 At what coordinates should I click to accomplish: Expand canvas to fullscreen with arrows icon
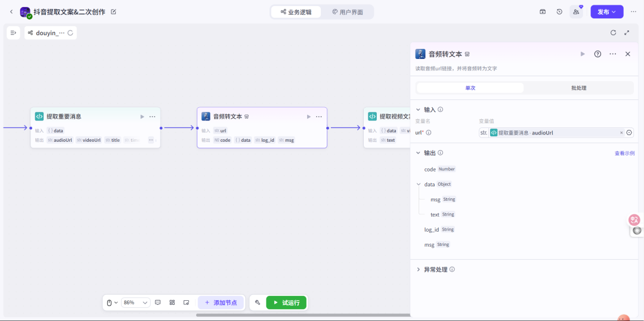click(x=627, y=33)
